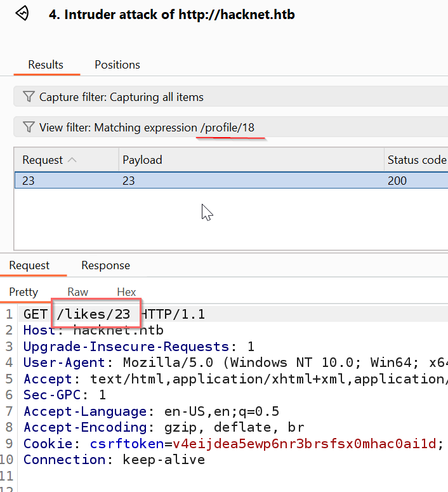448x492 pixels.
Task: Click the Payload cell showing 23
Action: [129, 181]
